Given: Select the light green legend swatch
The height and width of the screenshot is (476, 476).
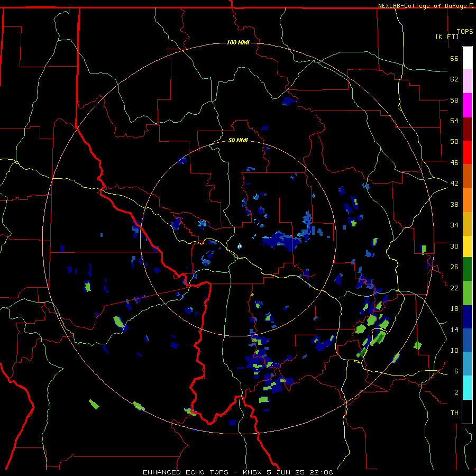Looking at the screenshot, I should (467, 293).
